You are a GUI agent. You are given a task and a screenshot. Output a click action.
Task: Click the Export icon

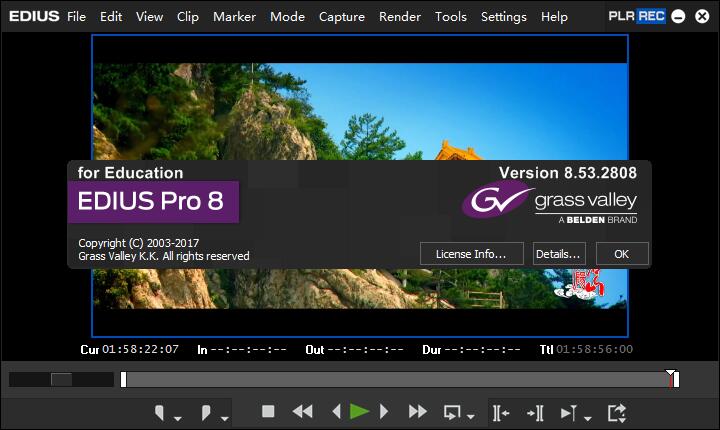click(617, 413)
